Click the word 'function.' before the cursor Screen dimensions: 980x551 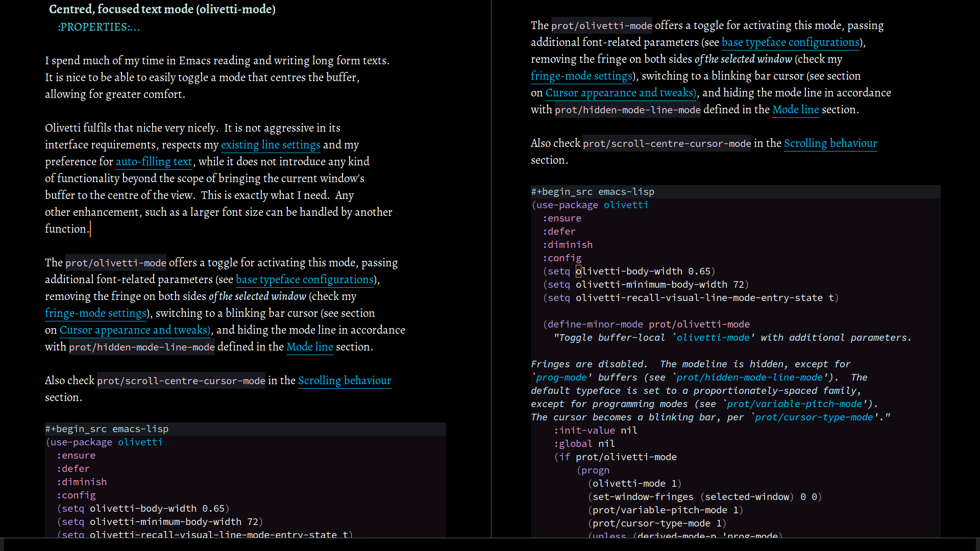click(x=67, y=229)
